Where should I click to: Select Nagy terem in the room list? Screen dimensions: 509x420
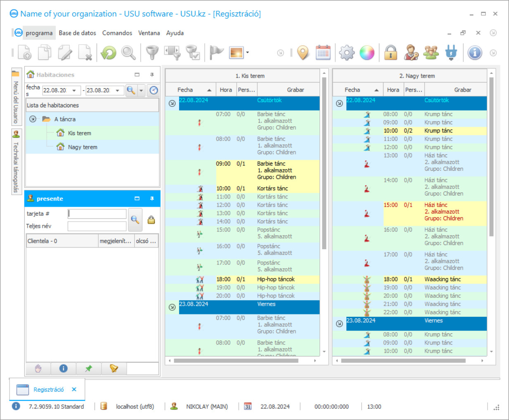tap(83, 147)
